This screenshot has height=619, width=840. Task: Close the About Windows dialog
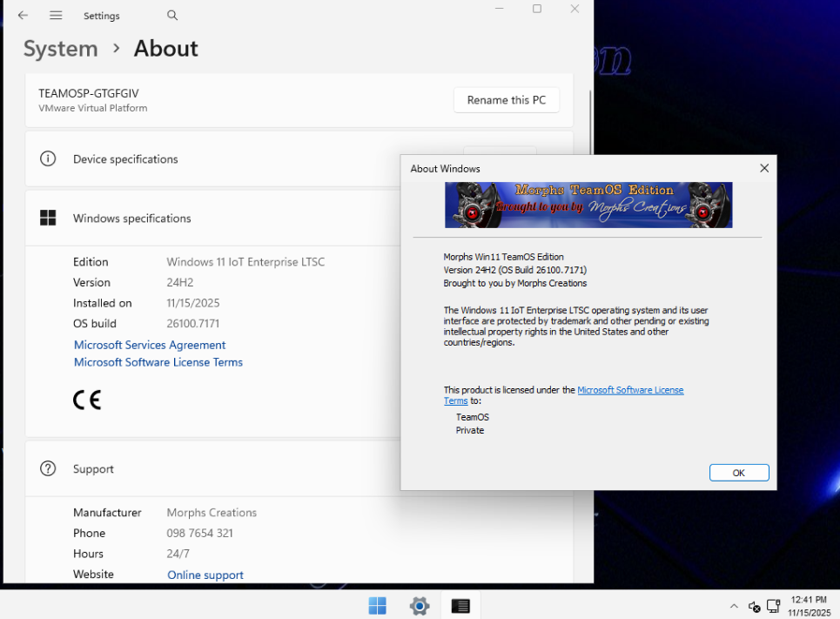click(764, 168)
